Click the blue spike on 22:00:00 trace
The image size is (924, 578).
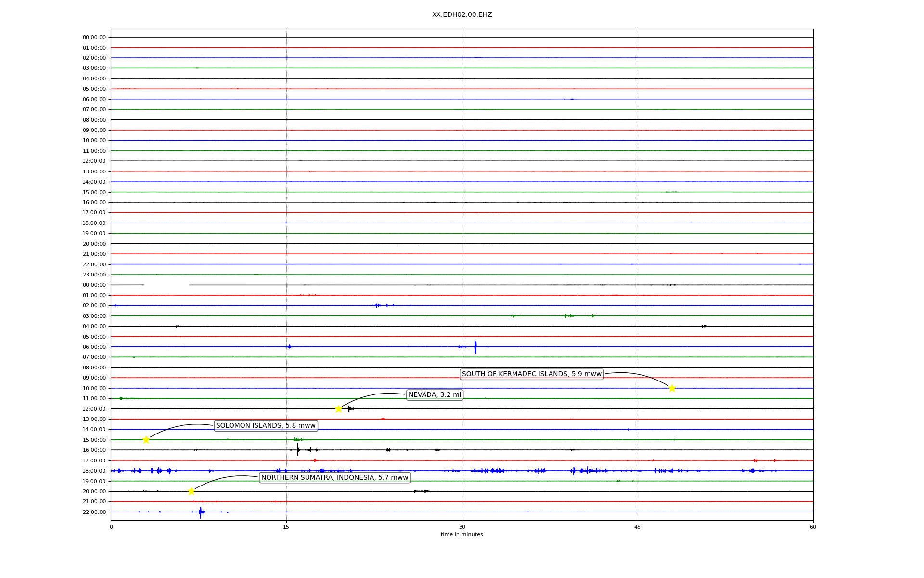click(200, 512)
